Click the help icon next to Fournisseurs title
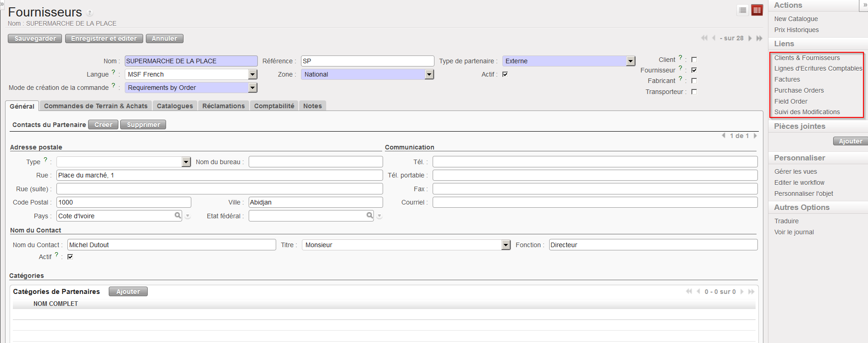Image resolution: width=868 pixels, height=343 pixels. 90,13
